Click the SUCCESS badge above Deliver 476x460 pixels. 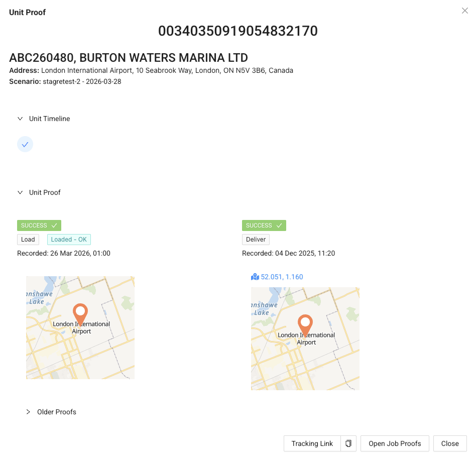pyautogui.click(x=264, y=225)
